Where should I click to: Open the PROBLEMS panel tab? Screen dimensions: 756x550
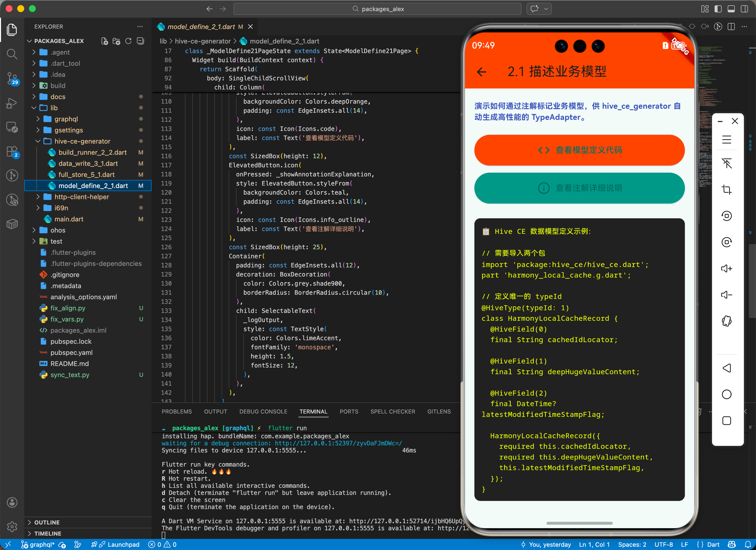[x=176, y=411]
